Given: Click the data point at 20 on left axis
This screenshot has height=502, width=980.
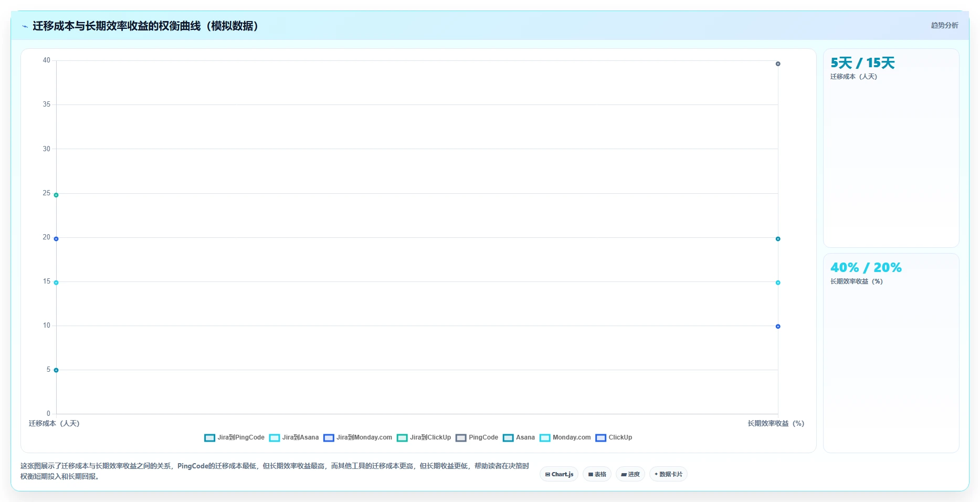Looking at the screenshot, I should pos(56,239).
